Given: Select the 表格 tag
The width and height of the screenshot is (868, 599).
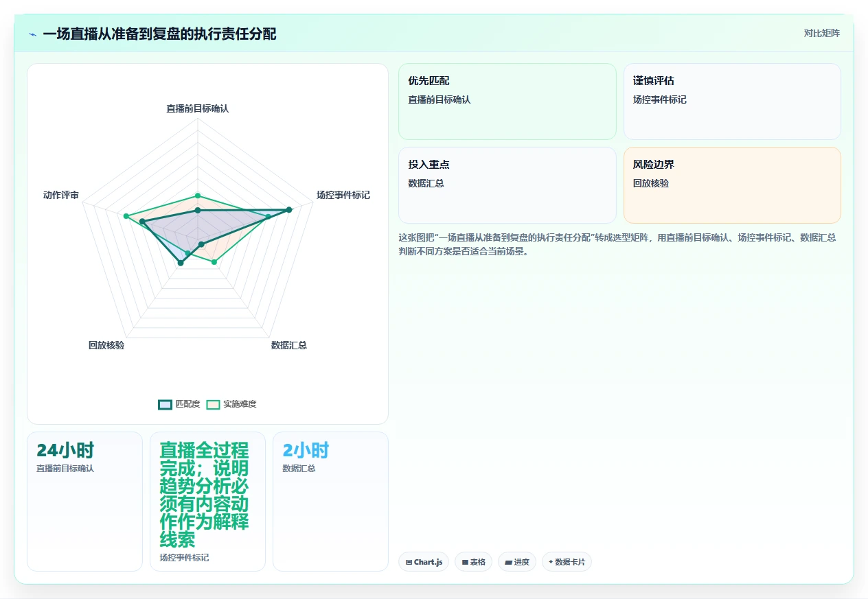Looking at the screenshot, I should (473, 562).
